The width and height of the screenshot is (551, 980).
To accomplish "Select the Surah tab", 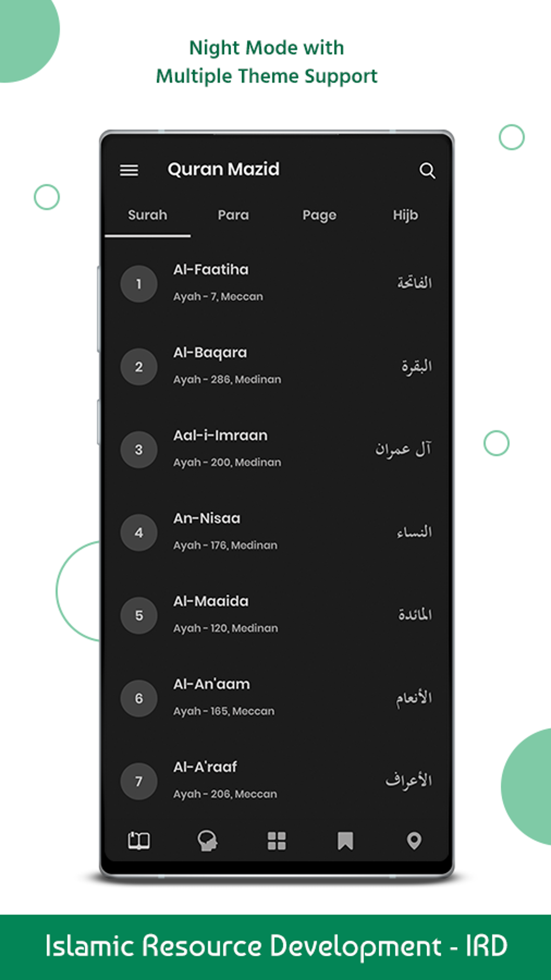I will point(147,215).
